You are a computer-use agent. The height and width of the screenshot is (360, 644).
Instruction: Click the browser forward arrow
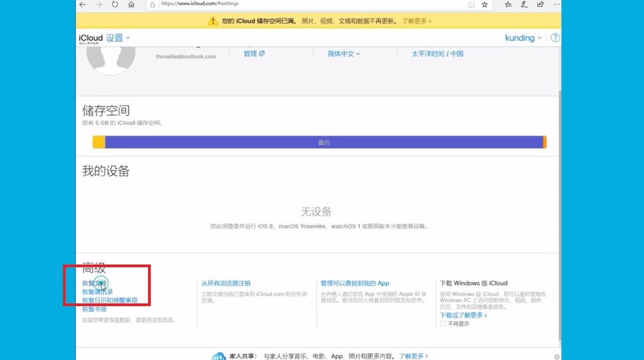click(99, 4)
